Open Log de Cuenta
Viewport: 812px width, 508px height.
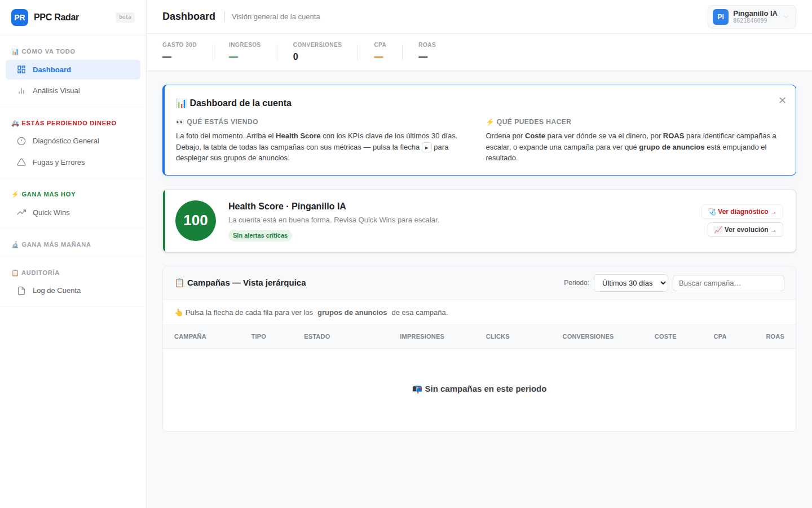pyautogui.click(x=73, y=291)
